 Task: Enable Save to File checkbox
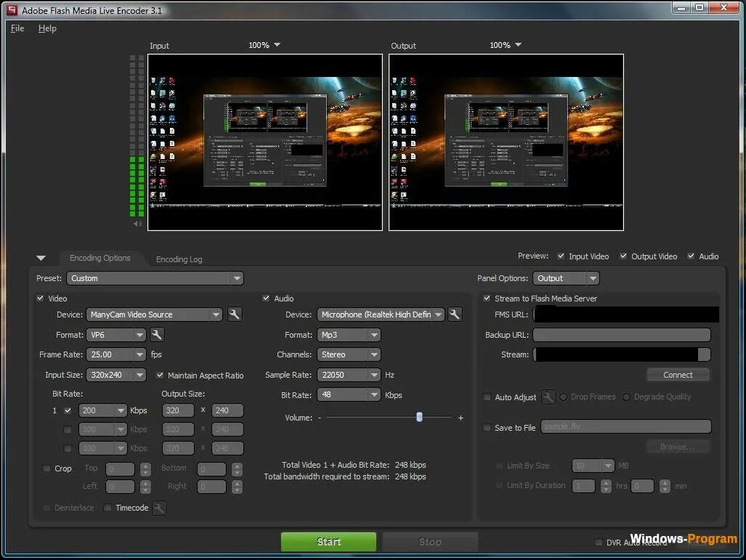487,428
